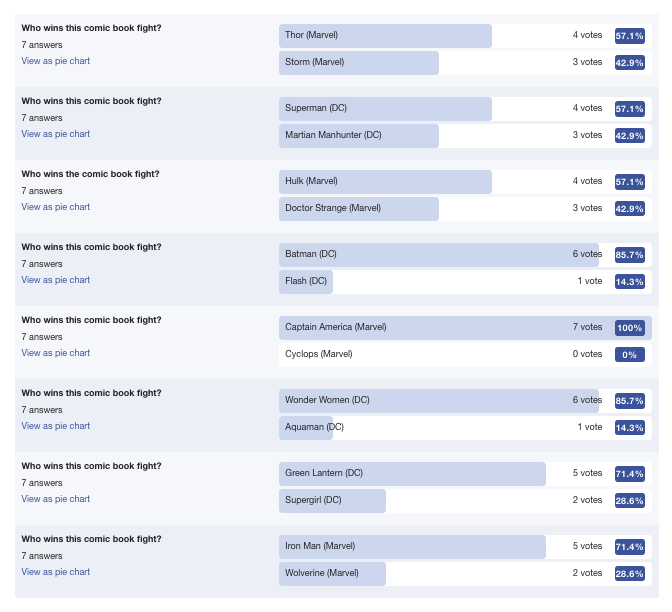Click the 100% badge for Captain America
Viewport: 672px width, 612px height.
[630, 328]
